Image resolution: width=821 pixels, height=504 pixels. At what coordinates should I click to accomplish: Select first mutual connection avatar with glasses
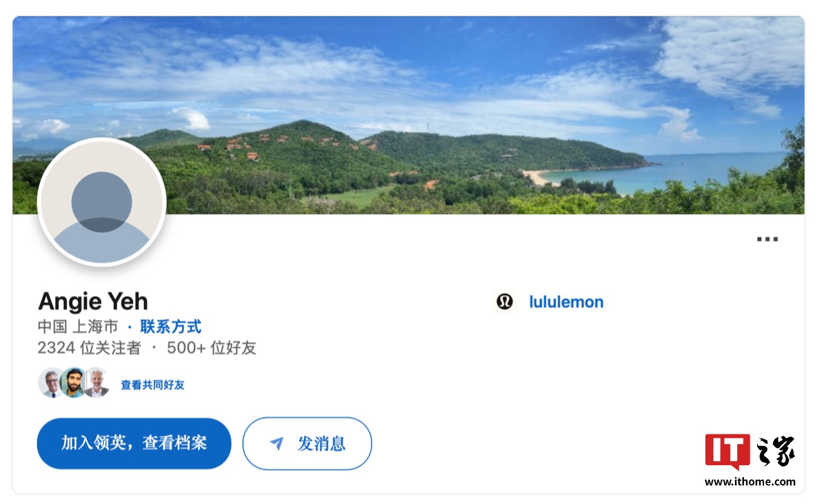(52, 383)
